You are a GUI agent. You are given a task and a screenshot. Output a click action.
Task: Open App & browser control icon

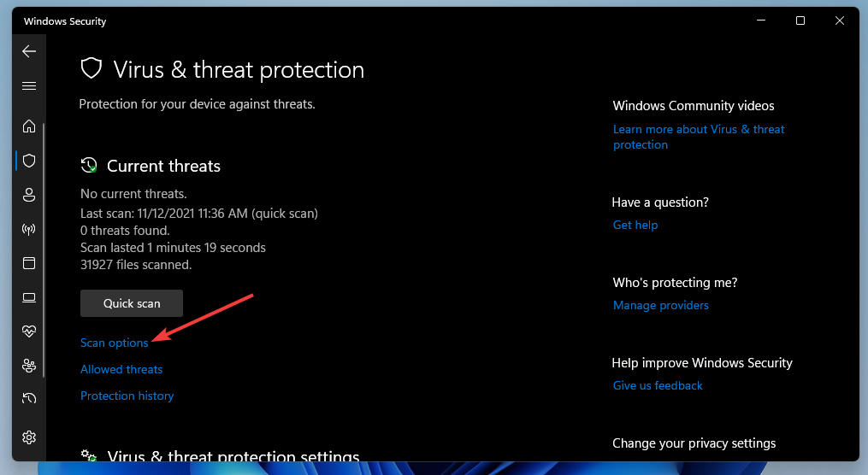[x=29, y=263]
